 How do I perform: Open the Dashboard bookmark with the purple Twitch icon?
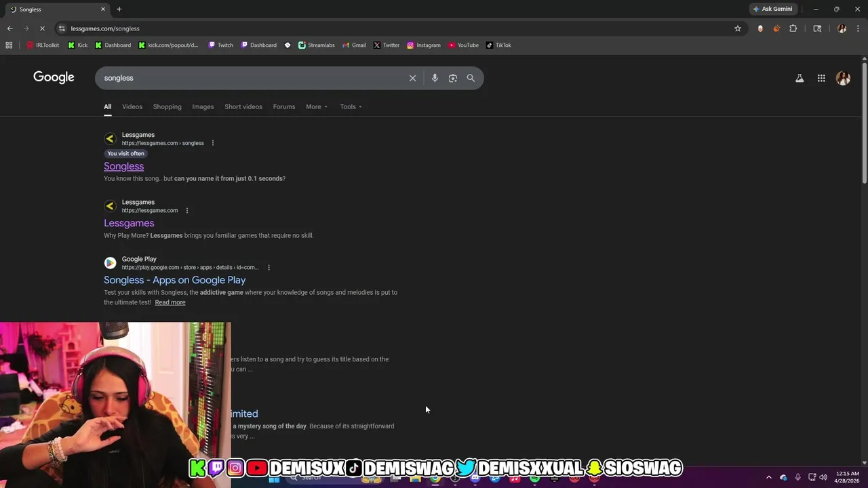(259, 45)
